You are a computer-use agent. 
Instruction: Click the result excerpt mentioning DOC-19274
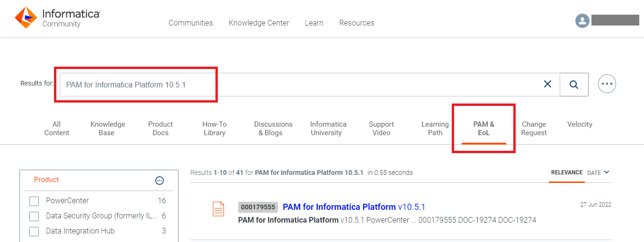coord(387,220)
